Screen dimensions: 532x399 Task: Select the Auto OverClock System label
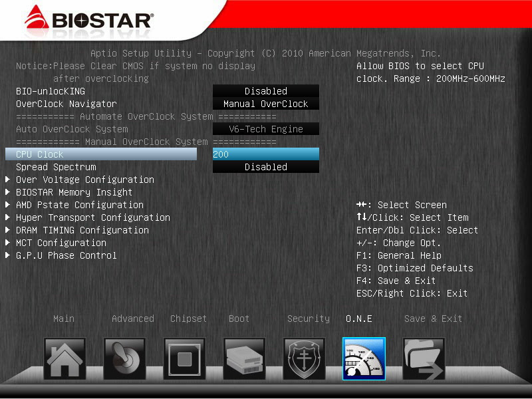[72, 129]
